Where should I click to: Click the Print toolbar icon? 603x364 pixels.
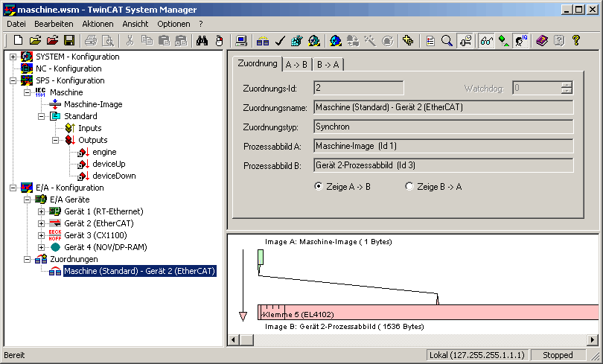pos(91,40)
